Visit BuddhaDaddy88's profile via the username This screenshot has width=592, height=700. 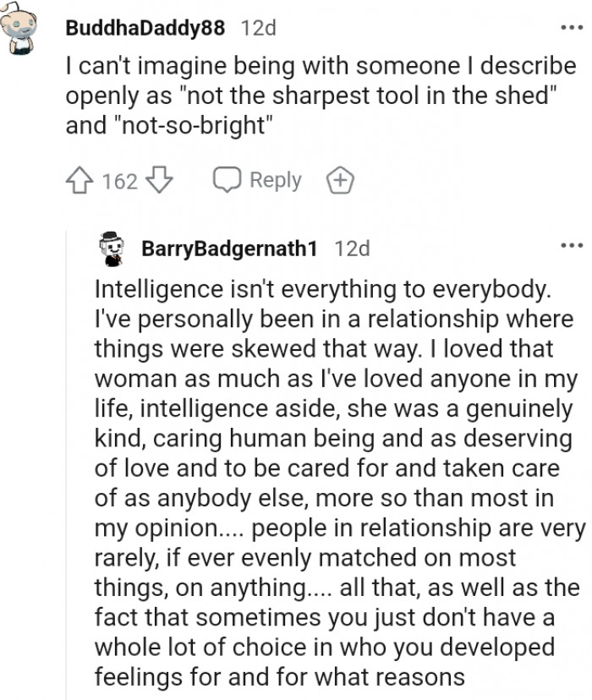tap(145, 28)
